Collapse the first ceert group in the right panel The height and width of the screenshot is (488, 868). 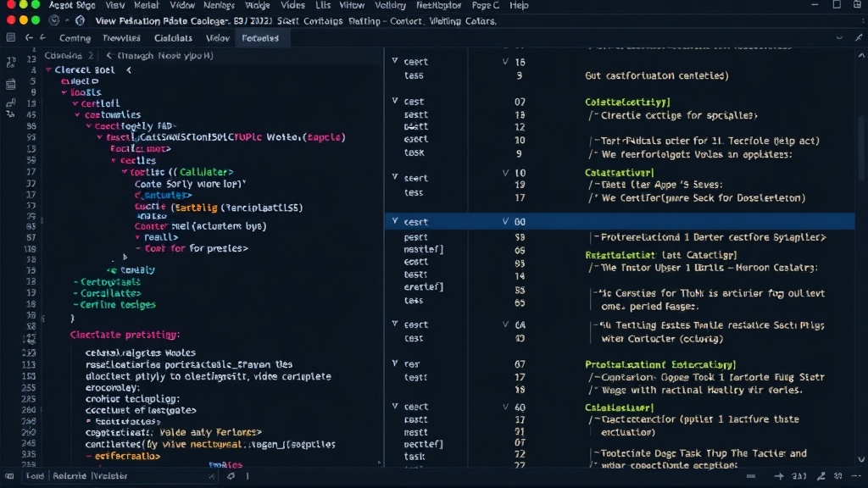(x=395, y=61)
